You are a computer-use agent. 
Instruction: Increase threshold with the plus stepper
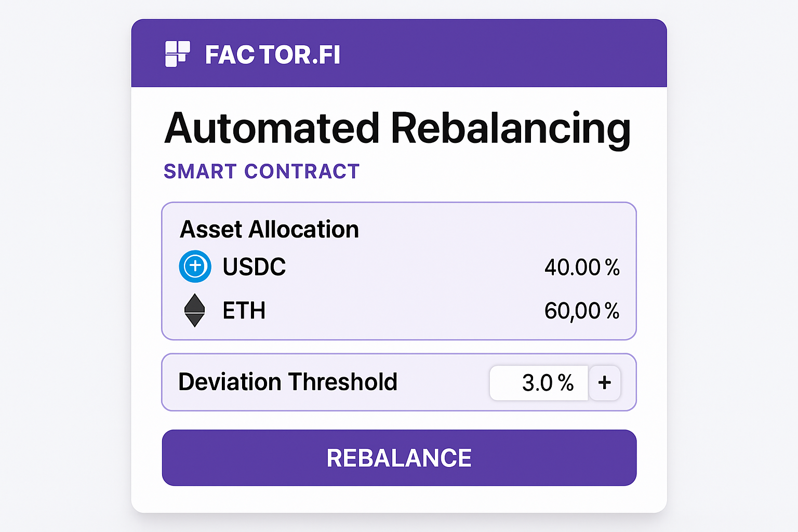[x=605, y=383]
